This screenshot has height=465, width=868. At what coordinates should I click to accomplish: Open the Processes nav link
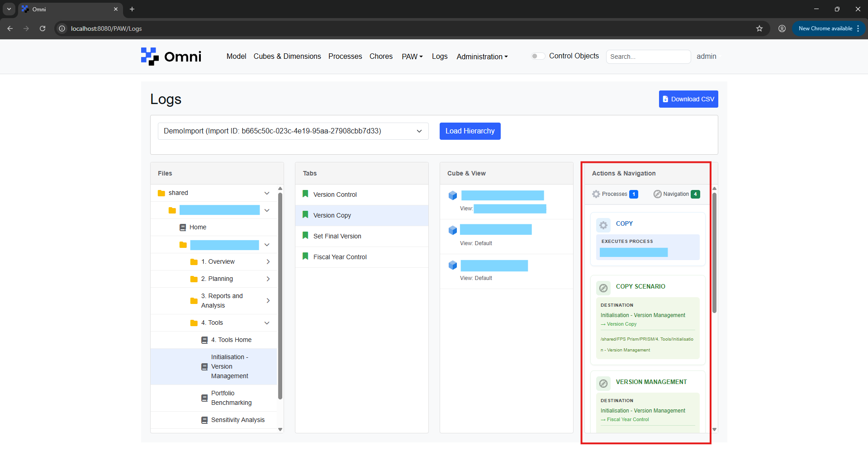(x=345, y=56)
